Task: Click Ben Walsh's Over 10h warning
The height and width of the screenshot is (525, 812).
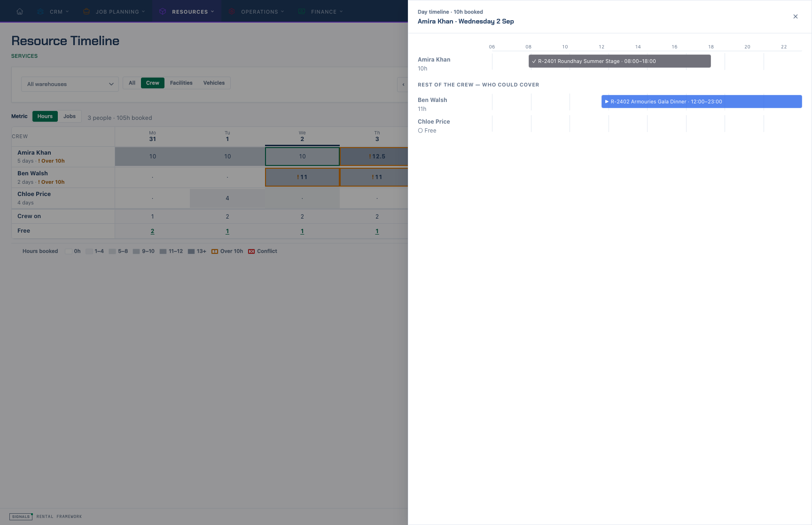Action: (x=51, y=182)
